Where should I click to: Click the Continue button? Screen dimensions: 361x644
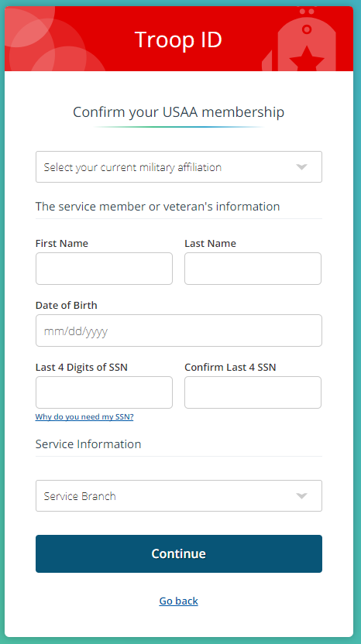[179, 553]
